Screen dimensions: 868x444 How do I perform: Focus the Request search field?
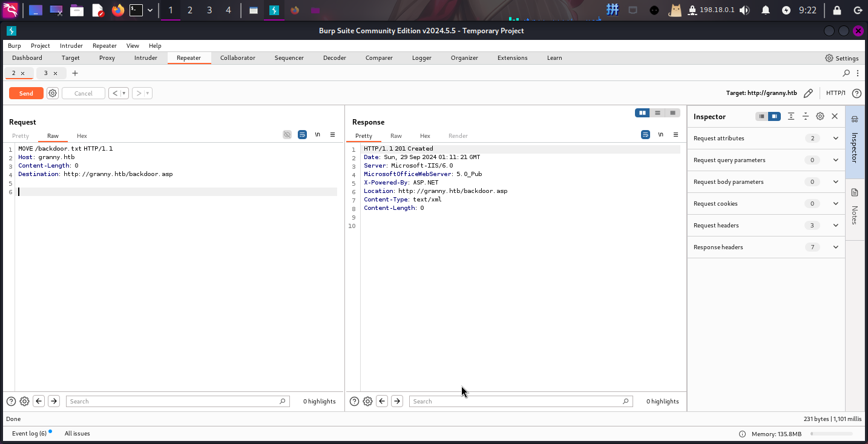(177, 401)
